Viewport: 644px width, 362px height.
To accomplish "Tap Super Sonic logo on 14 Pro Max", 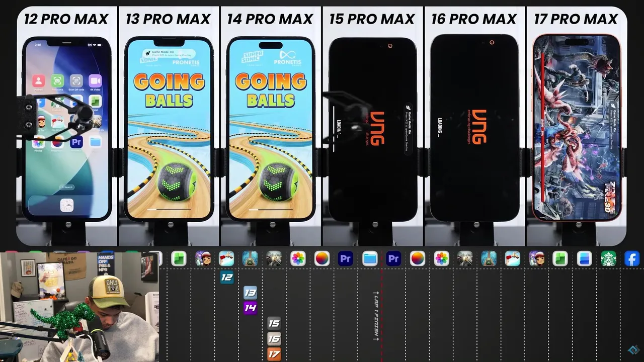I will tap(253, 57).
